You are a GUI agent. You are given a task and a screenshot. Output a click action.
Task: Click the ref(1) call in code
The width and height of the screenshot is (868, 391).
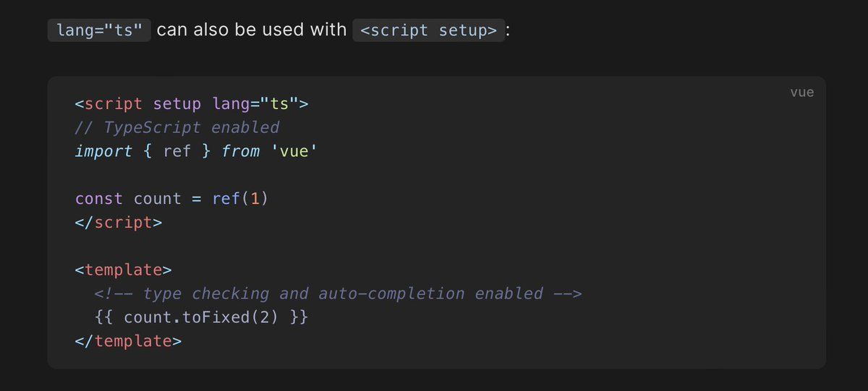pos(240,199)
